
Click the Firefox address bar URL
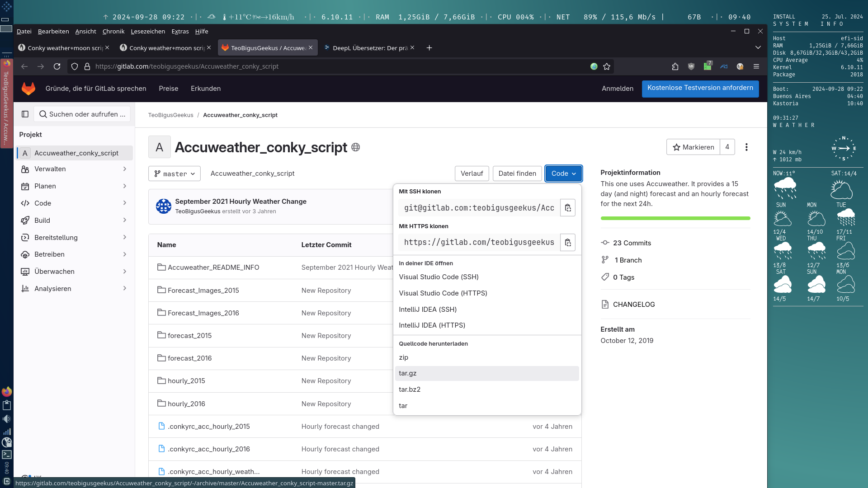(x=187, y=66)
